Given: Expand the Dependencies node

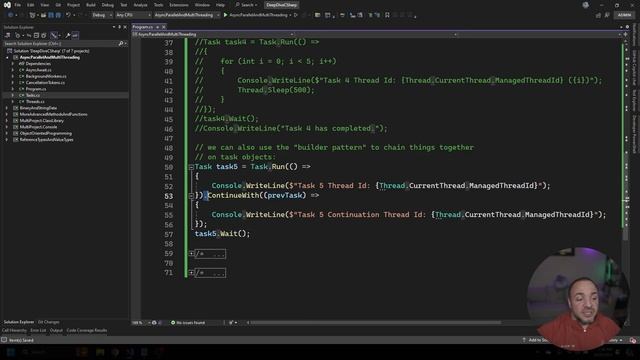Looking at the screenshot, I should tap(13, 64).
